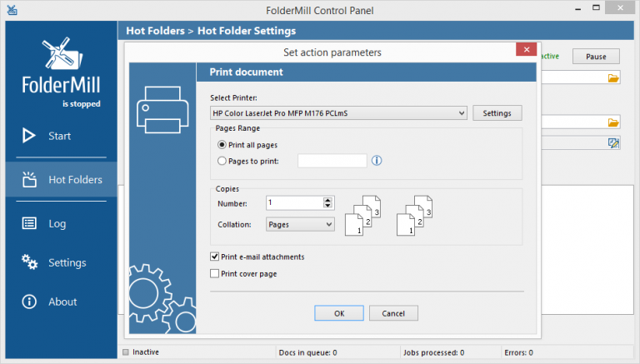The width and height of the screenshot is (640, 364).
Task: Click the Log list icon
Action: point(29,223)
